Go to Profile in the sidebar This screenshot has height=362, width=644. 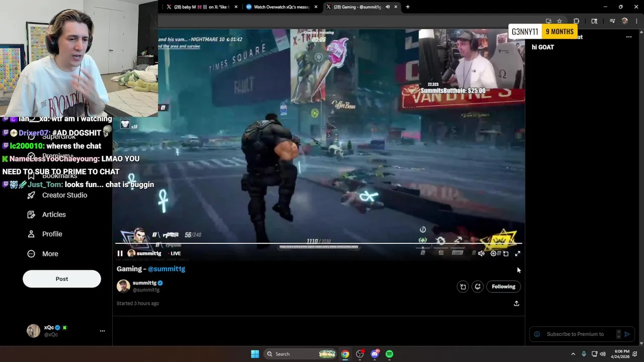pyautogui.click(x=52, y=234)
